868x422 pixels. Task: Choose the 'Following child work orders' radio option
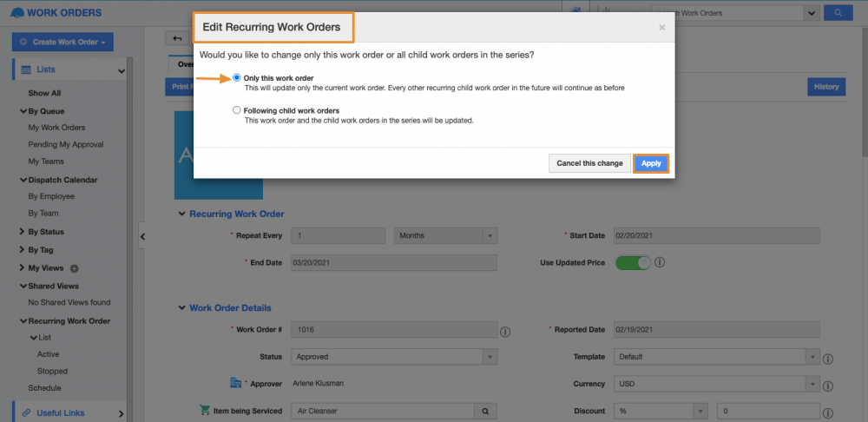(237, 110)
